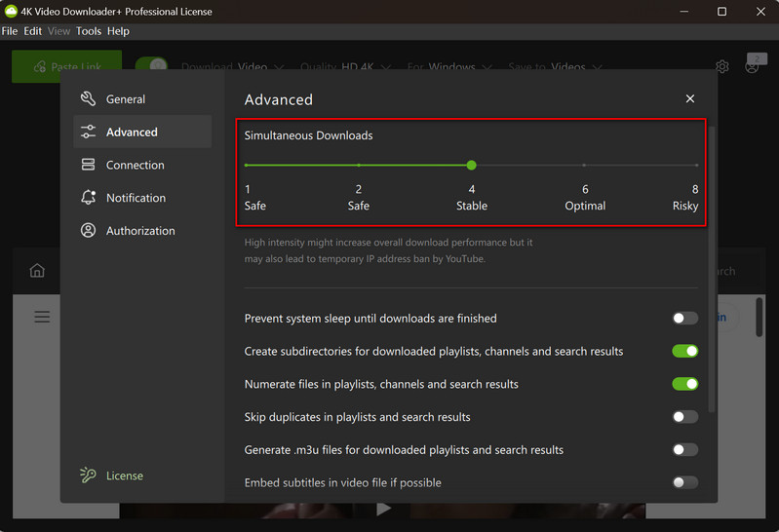Viewport: 779px width, 532px height.
Task: Toggle Prevent system sleep until downloads finished
Action: [x=685, y=318]
